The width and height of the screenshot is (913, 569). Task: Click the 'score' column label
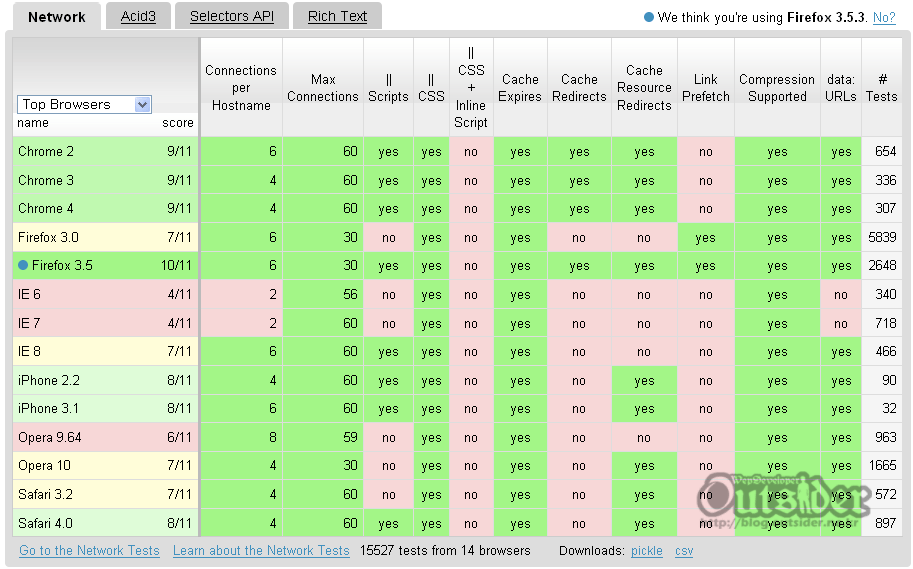pos(178,123)
